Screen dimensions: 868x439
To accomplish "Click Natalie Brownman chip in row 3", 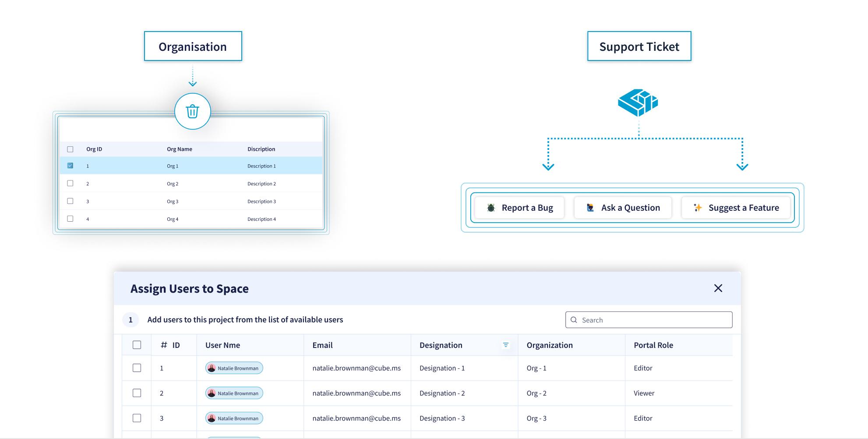I will click(x=234, y=418).
